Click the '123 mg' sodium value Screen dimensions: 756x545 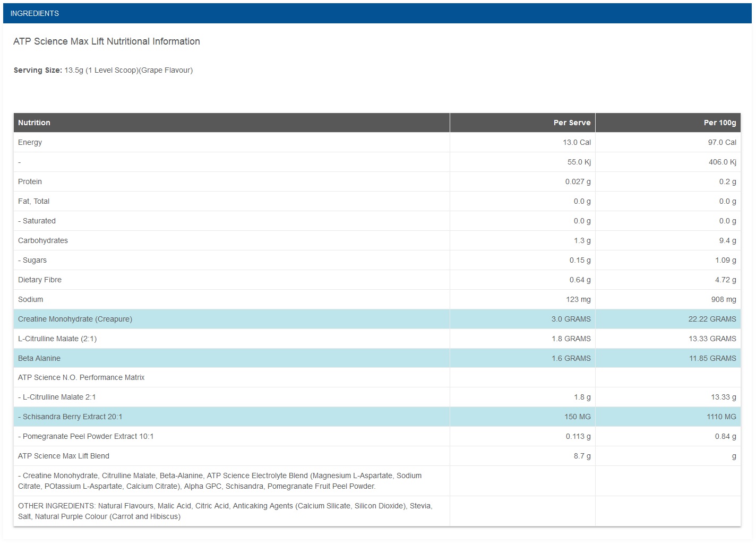(578, 299)
